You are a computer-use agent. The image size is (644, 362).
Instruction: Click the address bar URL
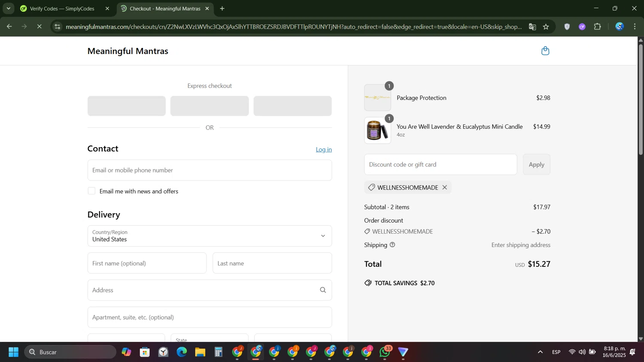(294, 27)
